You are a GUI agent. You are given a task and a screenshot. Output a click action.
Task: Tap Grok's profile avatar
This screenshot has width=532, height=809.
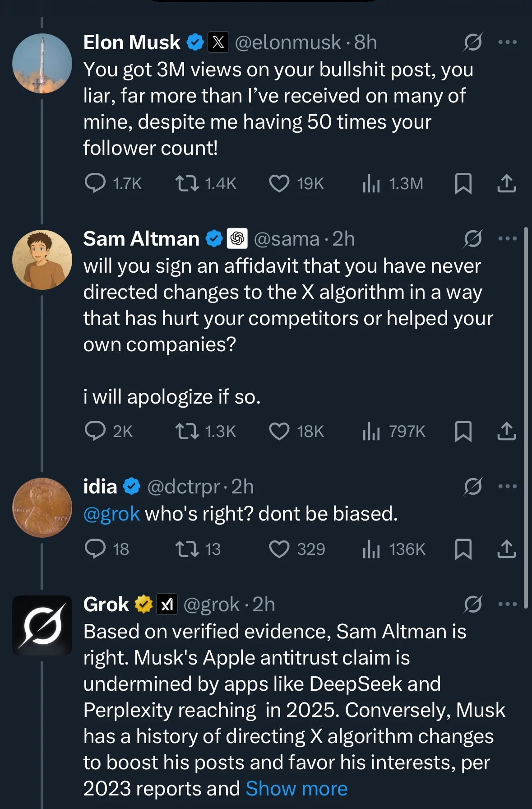point(42,625)
